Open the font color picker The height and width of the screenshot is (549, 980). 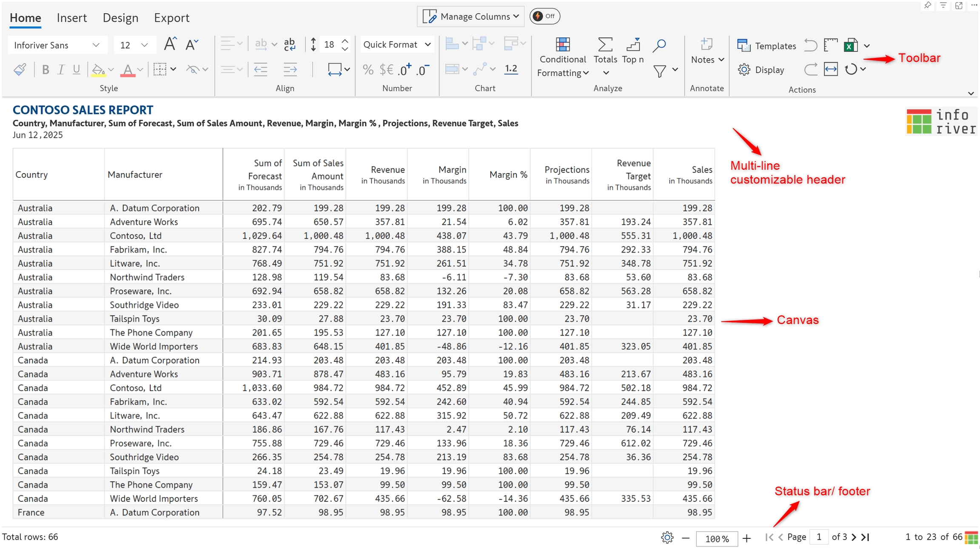coord(128,70)
